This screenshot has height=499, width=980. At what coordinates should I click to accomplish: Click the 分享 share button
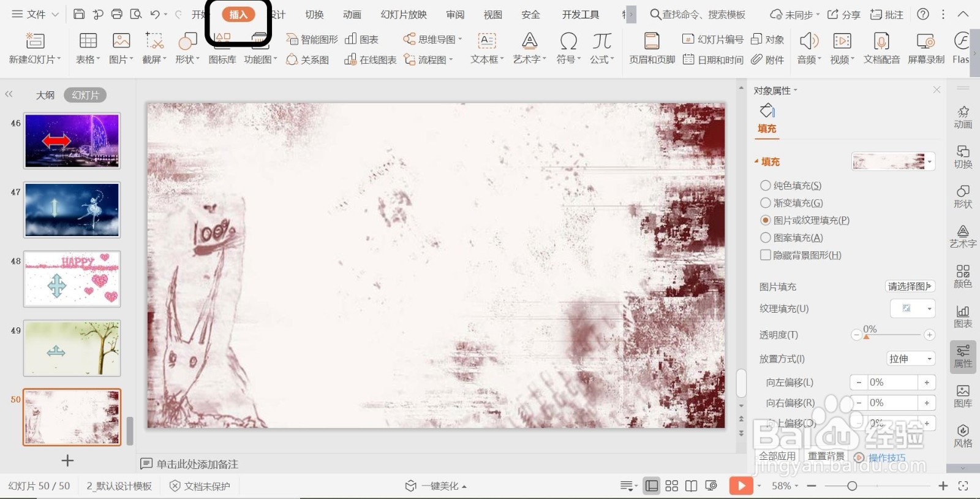(x=843, y=15)
